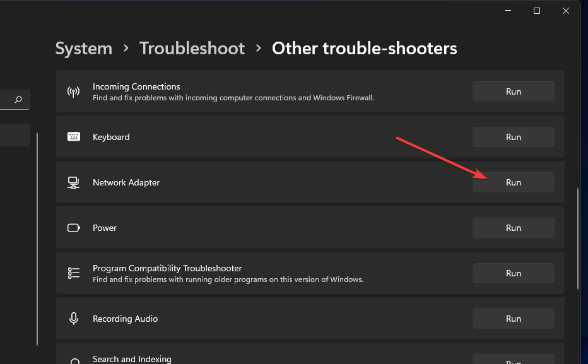The image size is (588, 364).
Task: Go back to System in breadcrumb
Action: [x=83, y=49]
